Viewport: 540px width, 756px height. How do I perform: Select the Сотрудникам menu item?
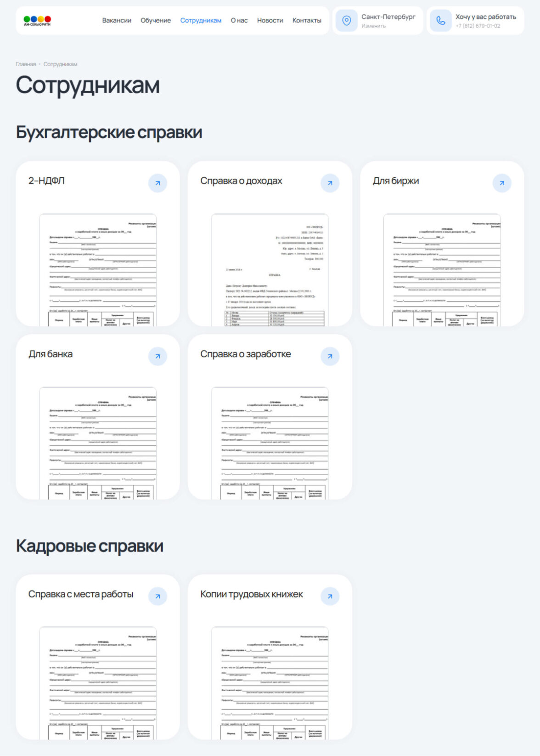tap(201, 21)
